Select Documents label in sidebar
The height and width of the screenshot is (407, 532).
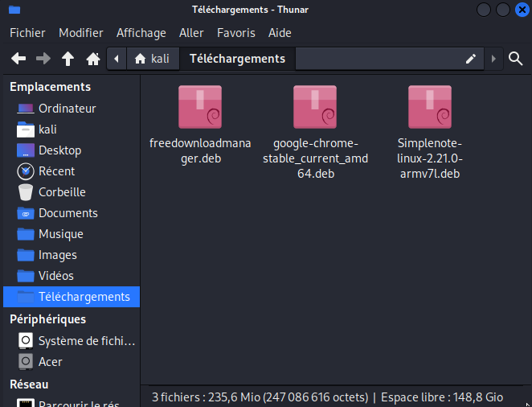68,213
